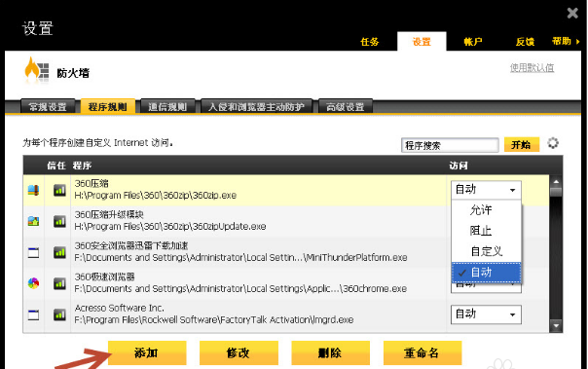Choose 自定义 from the access options
Image resolution: width=588 pixels, height=369 pixels.
(x=487, y=251)
